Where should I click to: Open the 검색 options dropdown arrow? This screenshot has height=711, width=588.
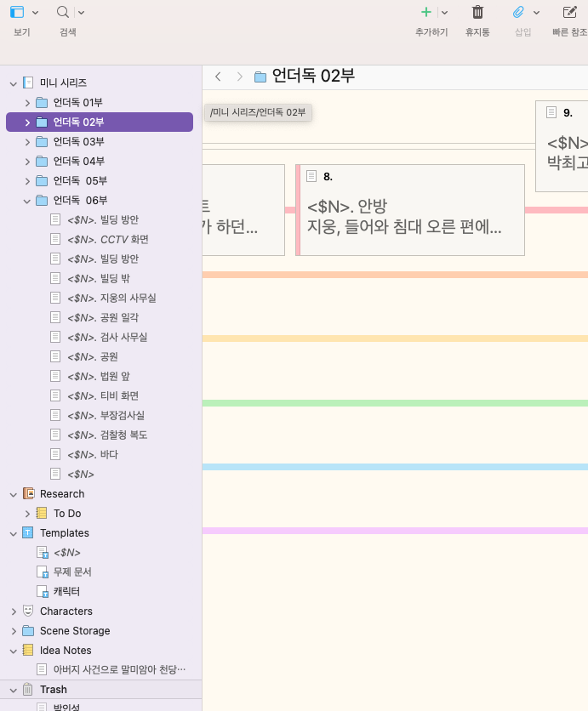(x=81, y=13)
